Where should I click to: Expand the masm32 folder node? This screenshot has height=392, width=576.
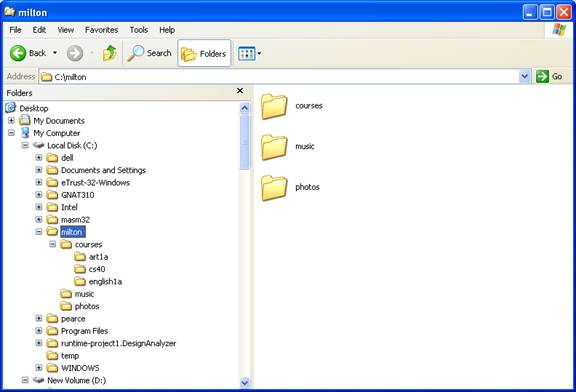(39, 219)
